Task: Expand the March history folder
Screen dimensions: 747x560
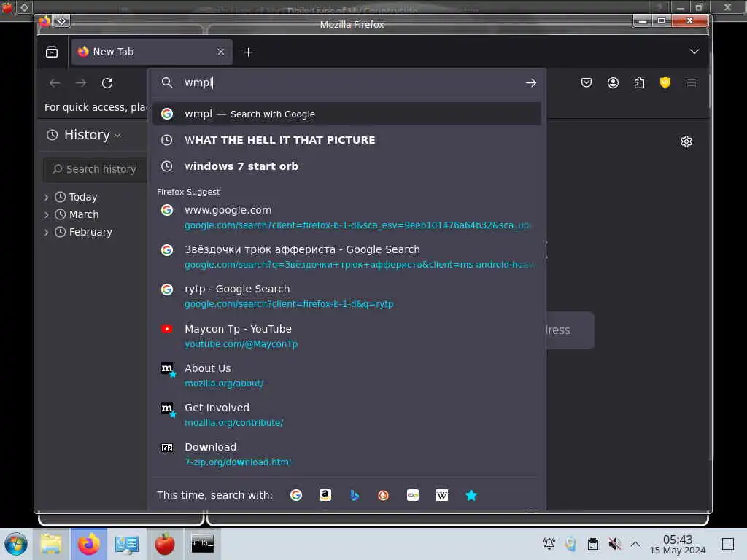Action: 47,215
